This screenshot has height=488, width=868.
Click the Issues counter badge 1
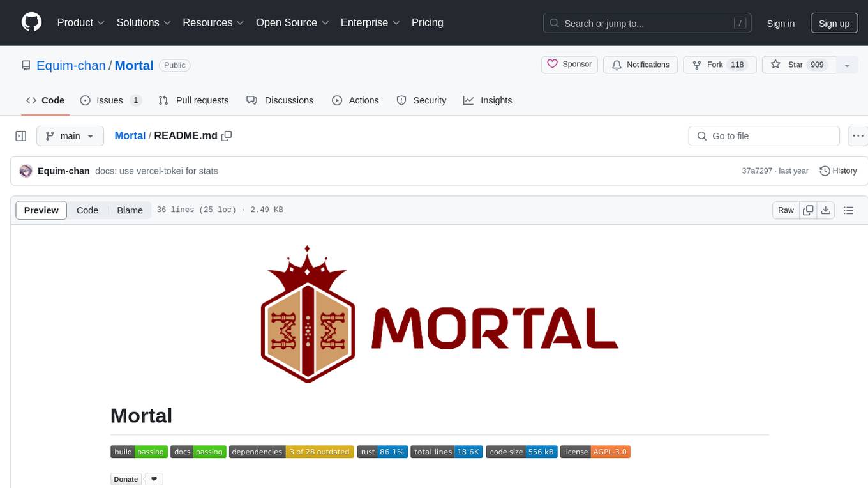tap(135, 100)
